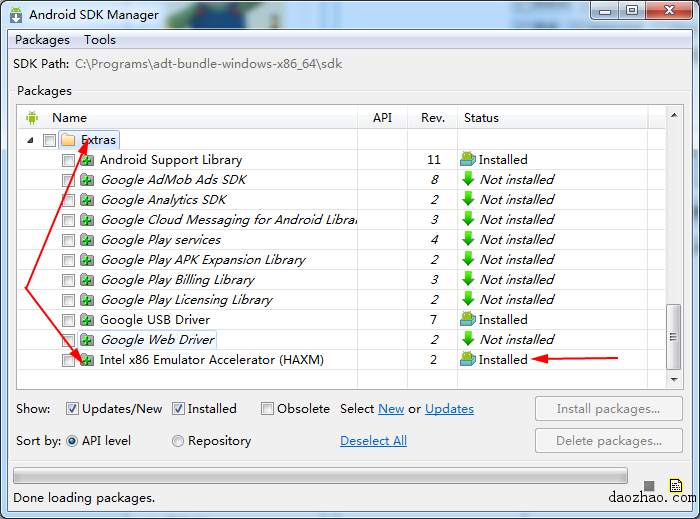Click installed status icon for Intel HAXM
The width and height of the screenshot is (700, 519).
(468, 359)
